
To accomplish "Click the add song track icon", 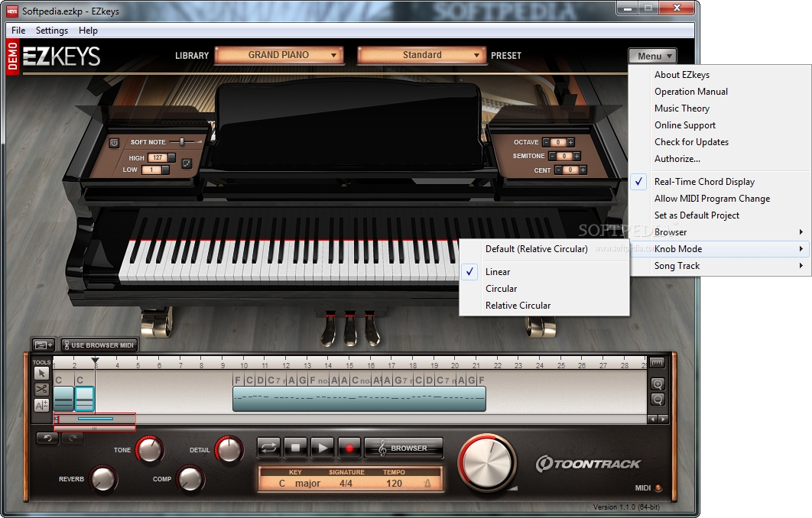I will coord(44,345).
